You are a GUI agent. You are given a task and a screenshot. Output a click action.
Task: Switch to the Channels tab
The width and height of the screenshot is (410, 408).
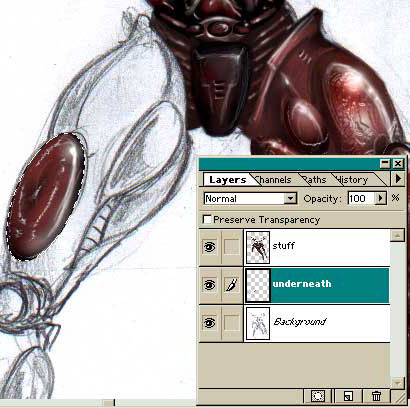coord(274,180)
